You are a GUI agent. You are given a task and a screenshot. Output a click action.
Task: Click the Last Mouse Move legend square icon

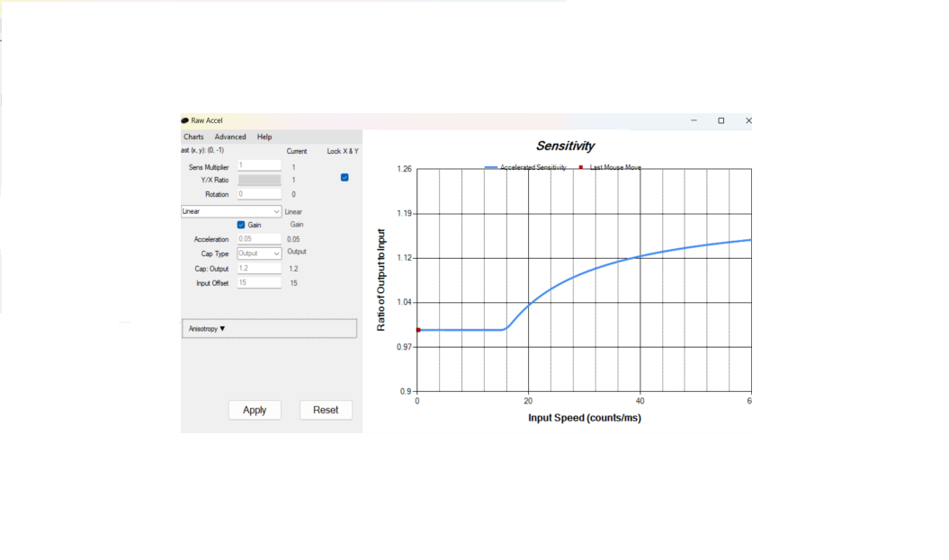click(581, 166)
